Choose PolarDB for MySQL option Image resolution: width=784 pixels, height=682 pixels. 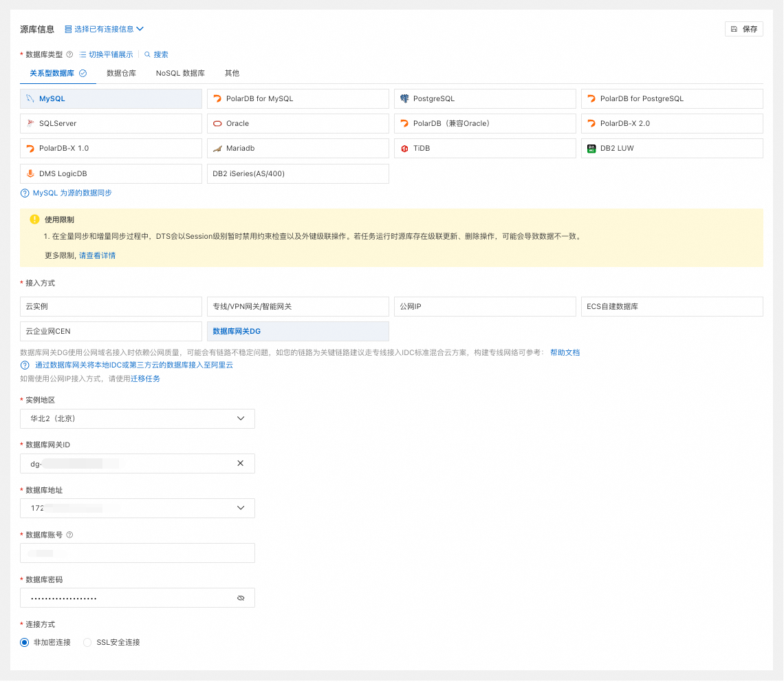point(298,98)
